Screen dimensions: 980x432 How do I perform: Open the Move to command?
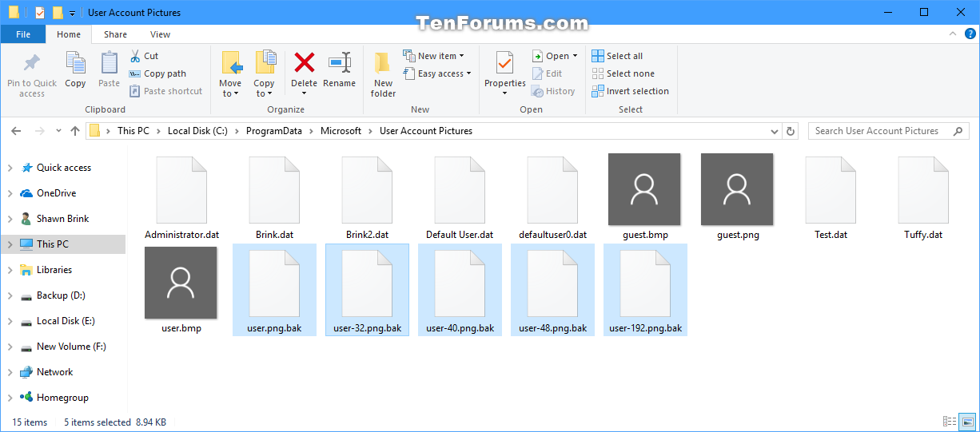pos(230,73)
